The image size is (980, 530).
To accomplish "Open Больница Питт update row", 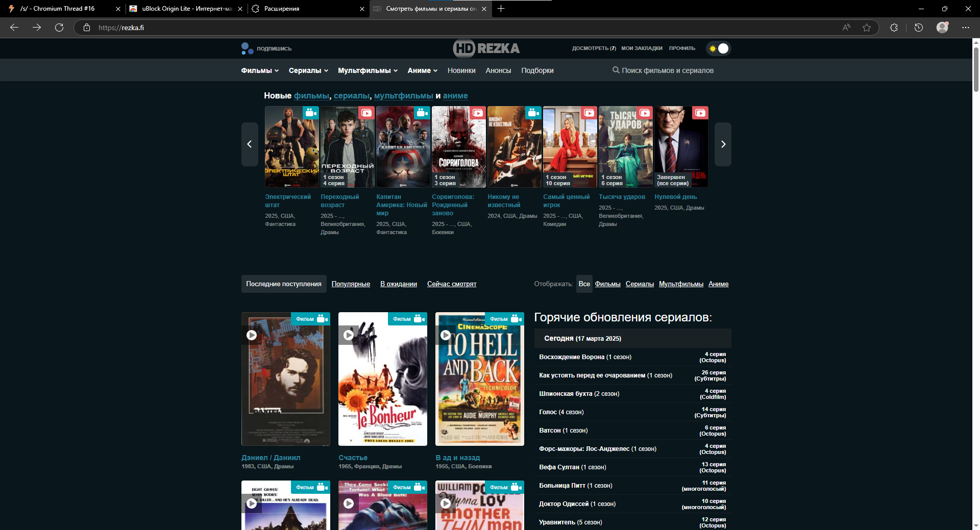I will tap(633, 486).
